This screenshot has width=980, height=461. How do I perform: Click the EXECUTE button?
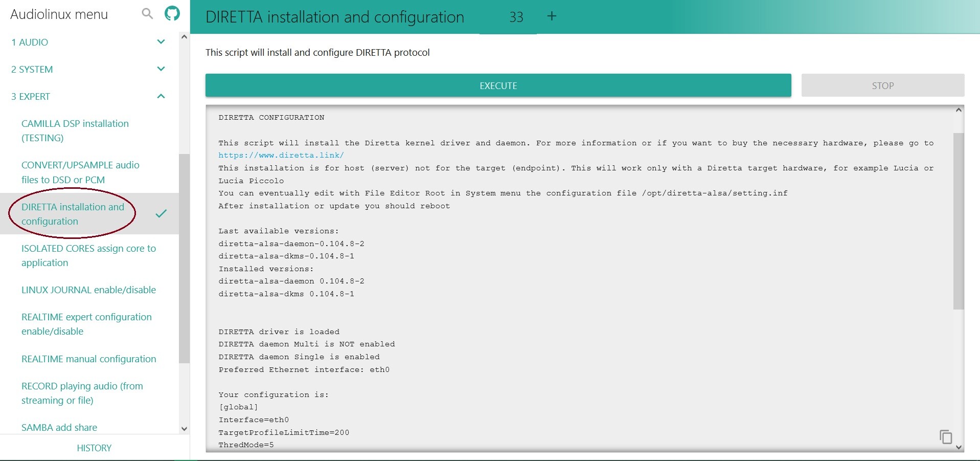498,85
